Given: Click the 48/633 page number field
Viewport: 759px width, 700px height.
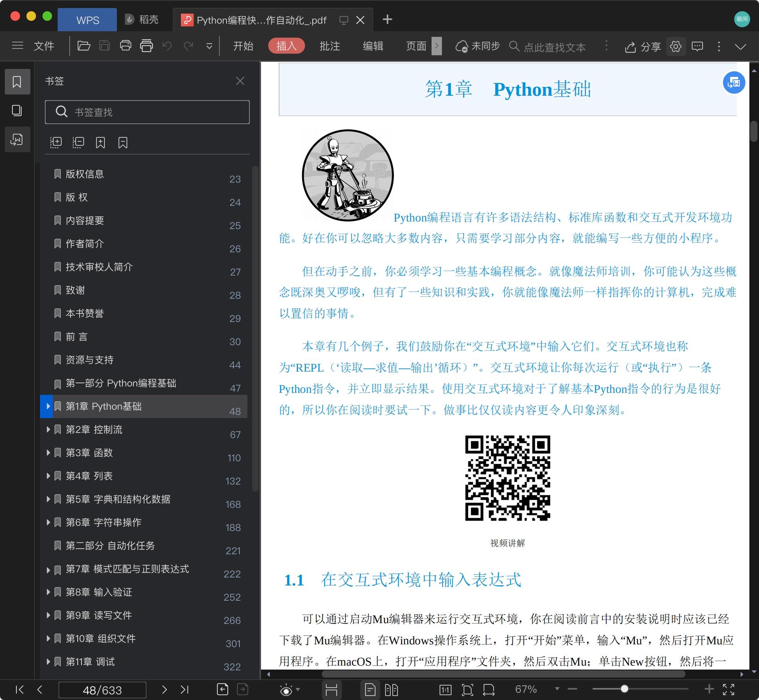Looking at the screenshot, I should click(x=102, y=690).
